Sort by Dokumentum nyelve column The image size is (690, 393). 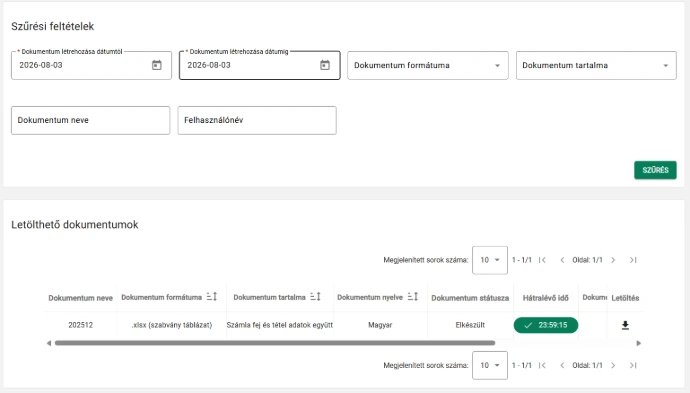(413, 297)
